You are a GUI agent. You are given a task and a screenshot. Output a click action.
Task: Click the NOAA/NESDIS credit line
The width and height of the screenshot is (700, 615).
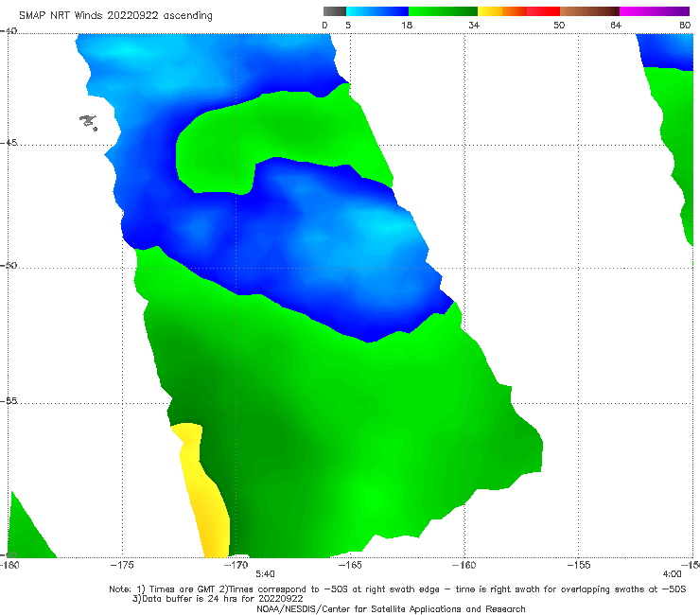pyautogui.click(x=391, y=609)
